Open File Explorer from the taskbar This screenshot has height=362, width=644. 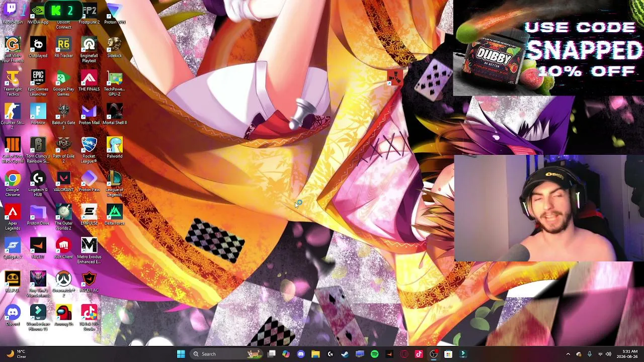pos(315,354)
